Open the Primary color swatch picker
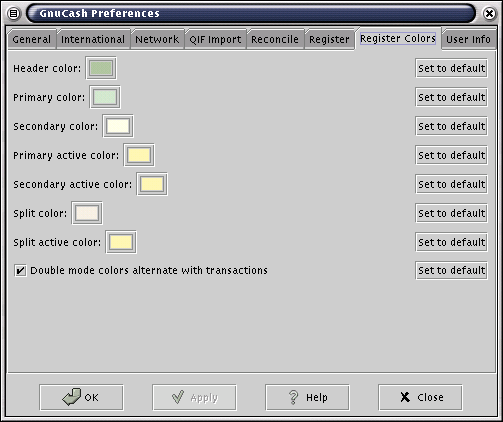Image resolution: width=503 pixels, height=422 pixels. [105, 97]
